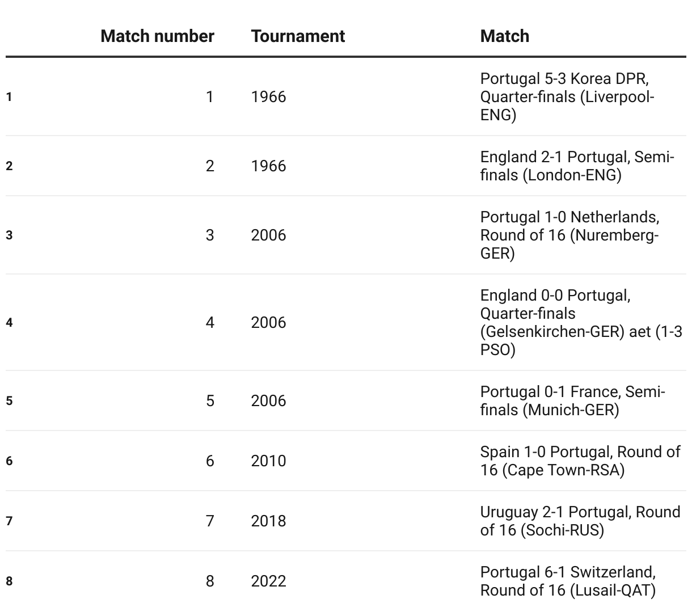Select the England 2-1 Portugal semi-finals cell
692x616 pixels.
577,166
